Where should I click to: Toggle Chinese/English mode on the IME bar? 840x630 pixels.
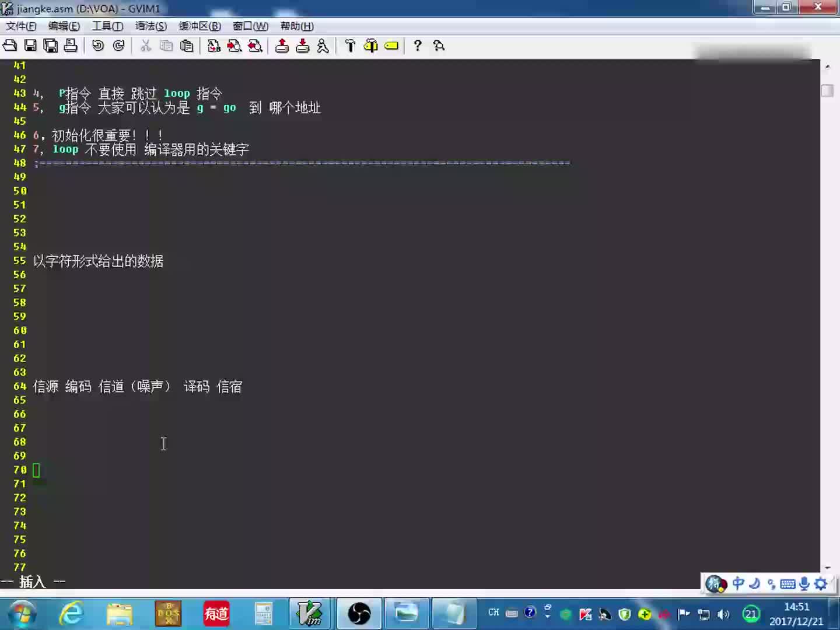(x=738, y=583)
